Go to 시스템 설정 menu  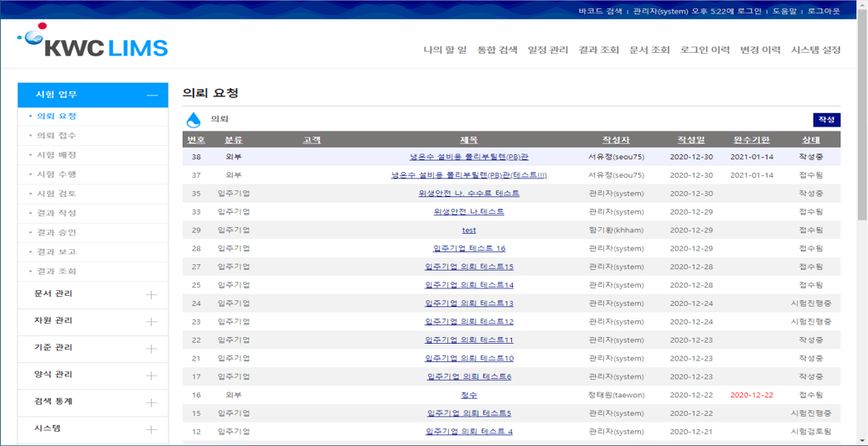click(x=815, y=50)
